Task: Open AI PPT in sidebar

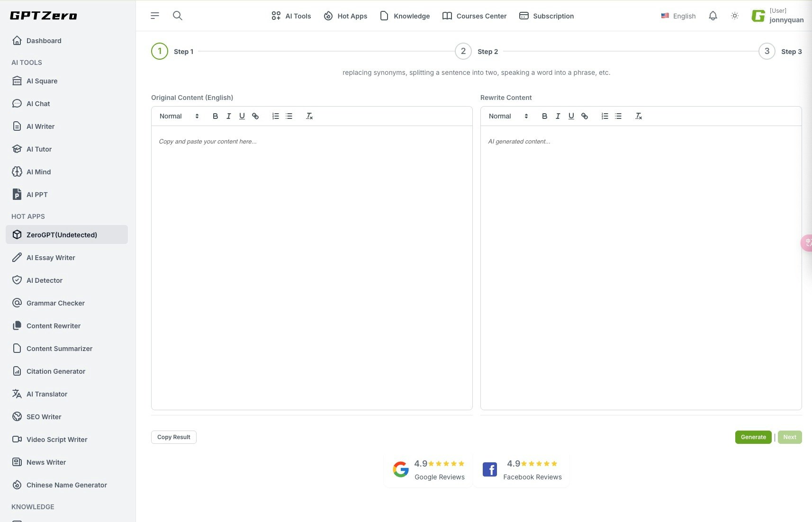Action: [x=67, y=195]
